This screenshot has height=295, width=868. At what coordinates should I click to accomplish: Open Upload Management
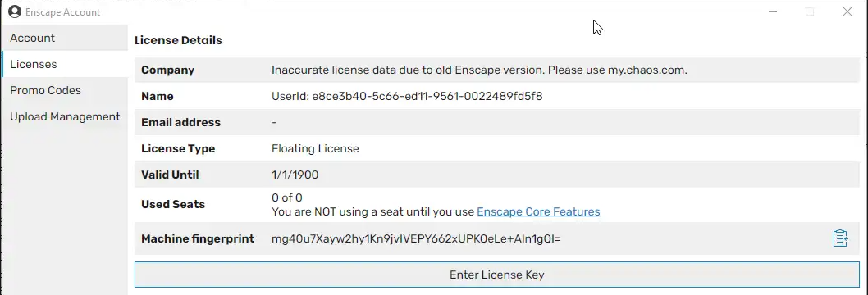click(64, 116)
